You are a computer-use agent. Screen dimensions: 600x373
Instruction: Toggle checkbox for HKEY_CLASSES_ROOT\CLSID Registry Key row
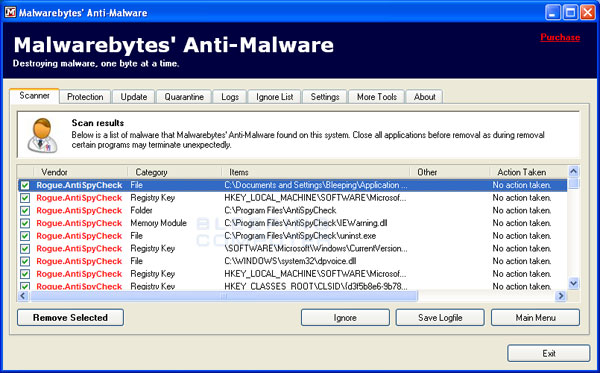(25, 286)
